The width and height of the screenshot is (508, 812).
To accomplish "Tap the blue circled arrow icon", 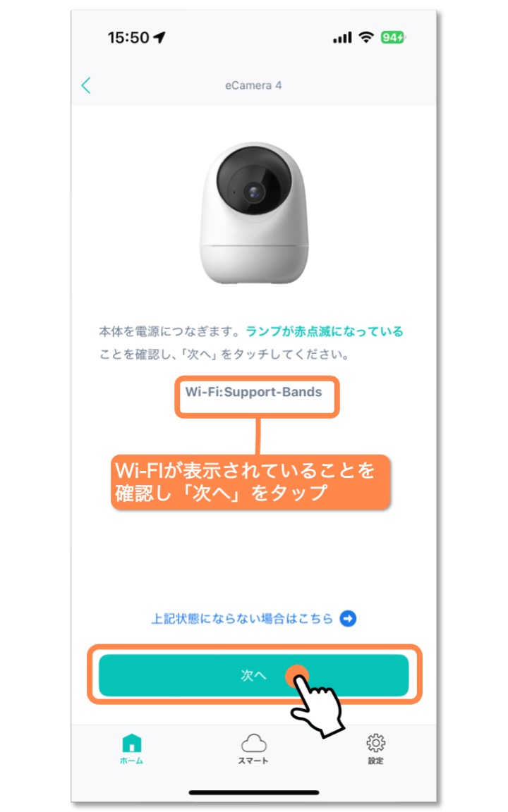I will (348, 618).
